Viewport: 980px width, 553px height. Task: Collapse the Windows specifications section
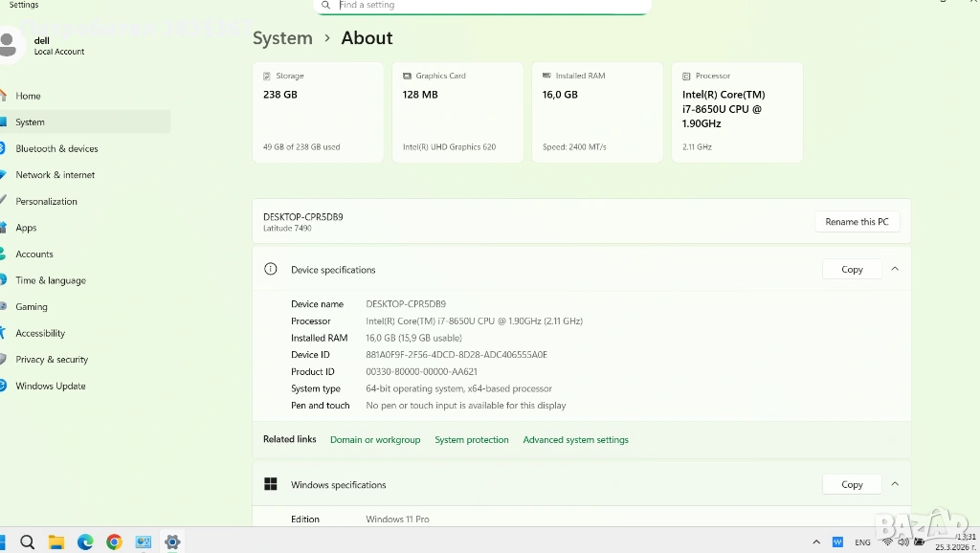[x=895, y=484]
